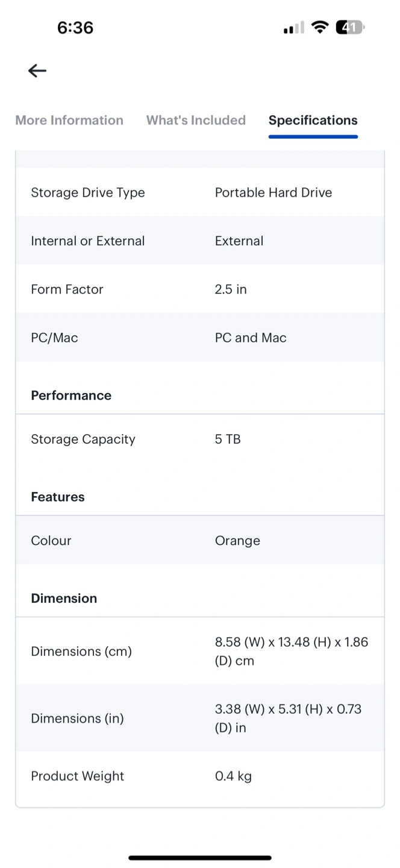Switch to the More Information tab

pos(69,120)
